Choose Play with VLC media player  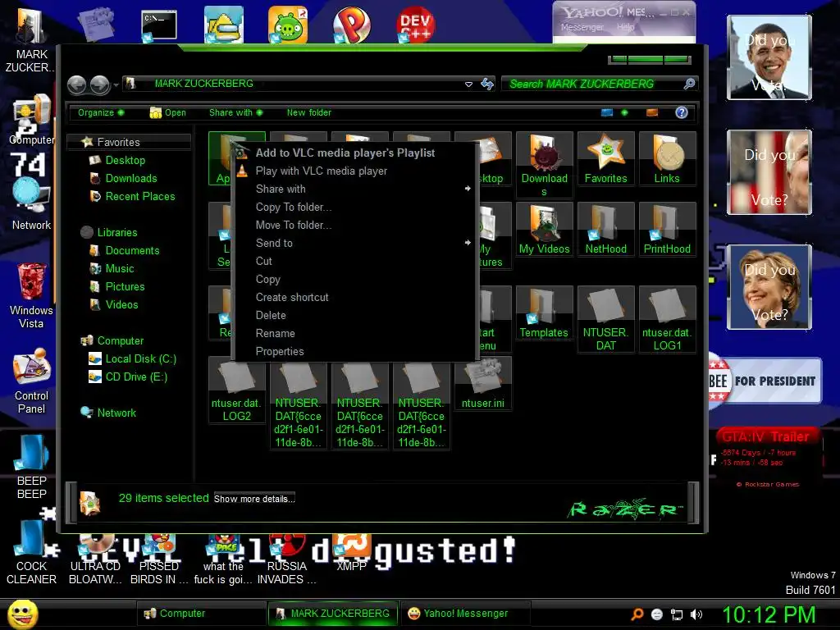tap(354, 171)
